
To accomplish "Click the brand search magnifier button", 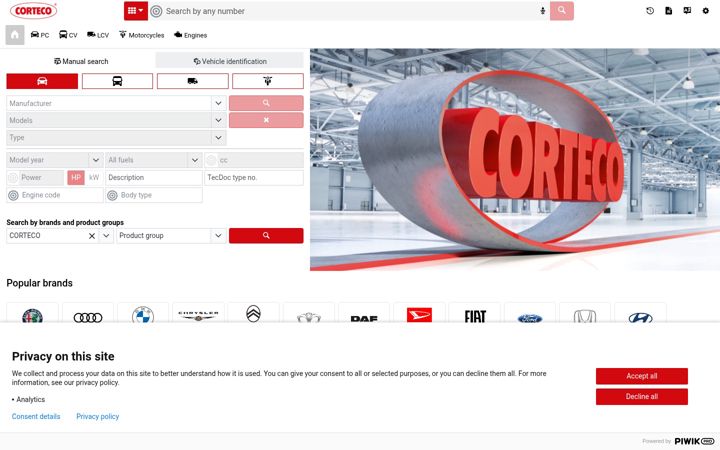I will [266, 236].
